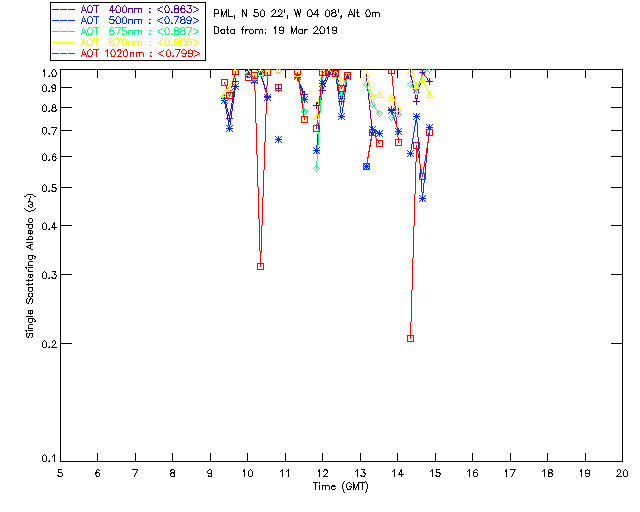Screen dimensions: 640x512
Task: Click the lowest red square near 0.2
Action: [x=411, y=338]
